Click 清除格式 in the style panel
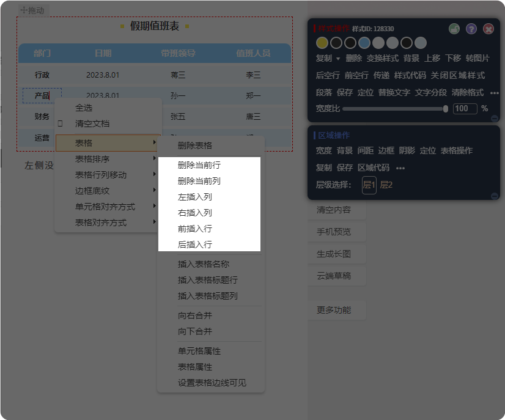Screen dimensions: 505x420 (x=467, y=92)
